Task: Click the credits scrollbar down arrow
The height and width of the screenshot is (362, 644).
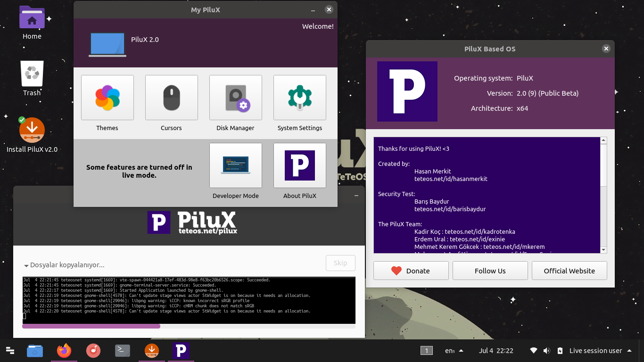Action: (x=603, y=250)
